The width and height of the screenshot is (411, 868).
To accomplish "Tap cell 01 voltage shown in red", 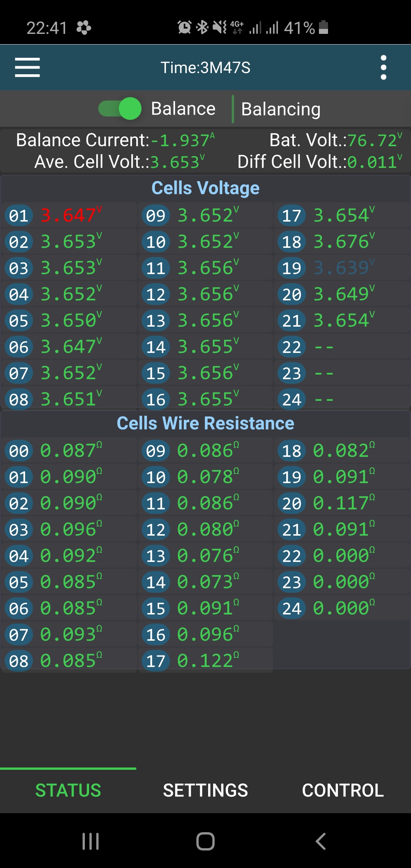I will pos(68,215).
